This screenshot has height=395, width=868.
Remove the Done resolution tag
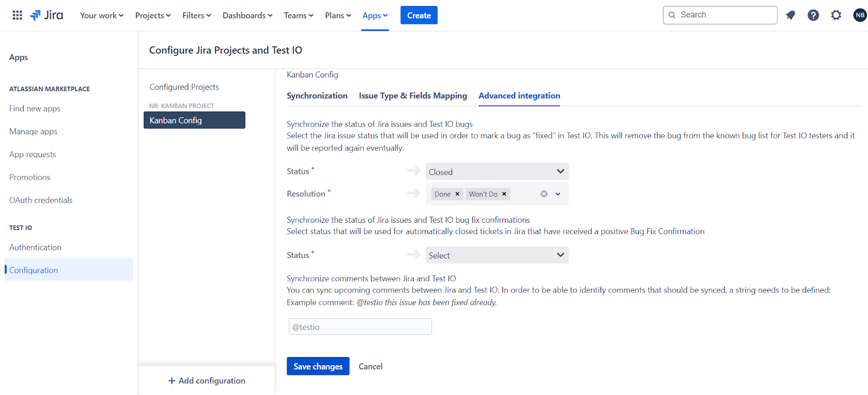pyautogui.click(x=457, y=194)
